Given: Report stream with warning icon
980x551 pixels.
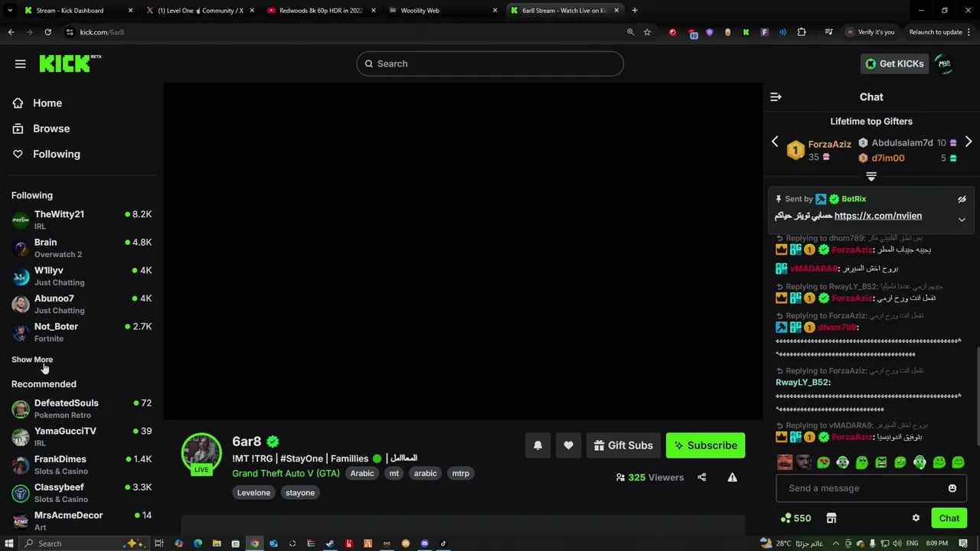Looking at the screenshot, I should click(x=732, y=478).
